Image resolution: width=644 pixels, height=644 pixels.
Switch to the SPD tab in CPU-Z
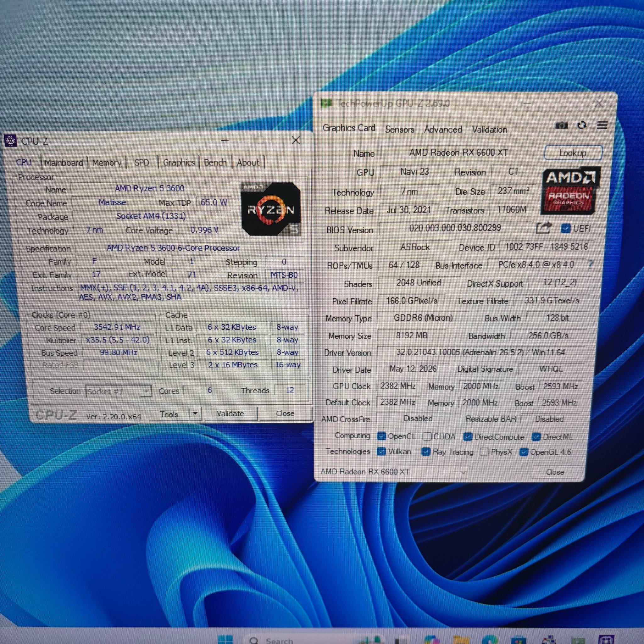(142, 163)
